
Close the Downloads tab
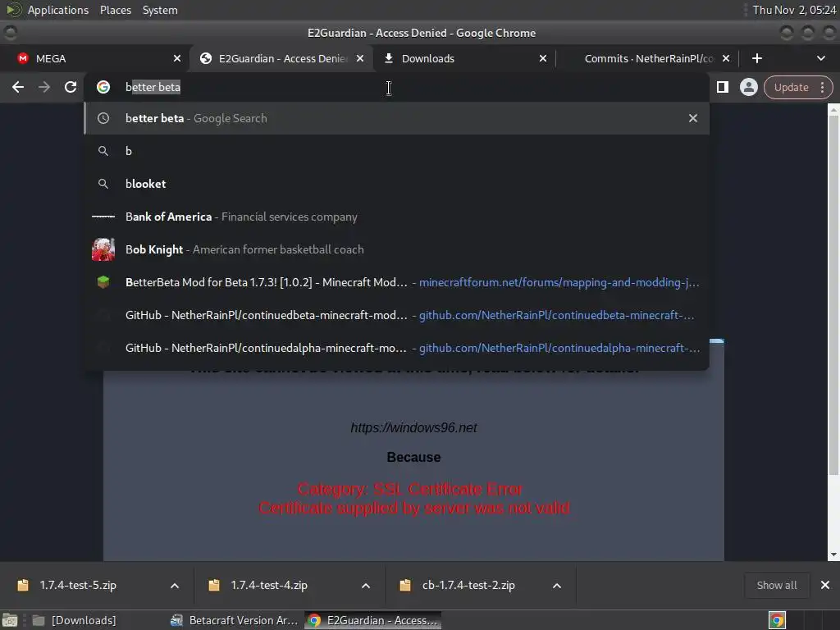coord(543,58)
